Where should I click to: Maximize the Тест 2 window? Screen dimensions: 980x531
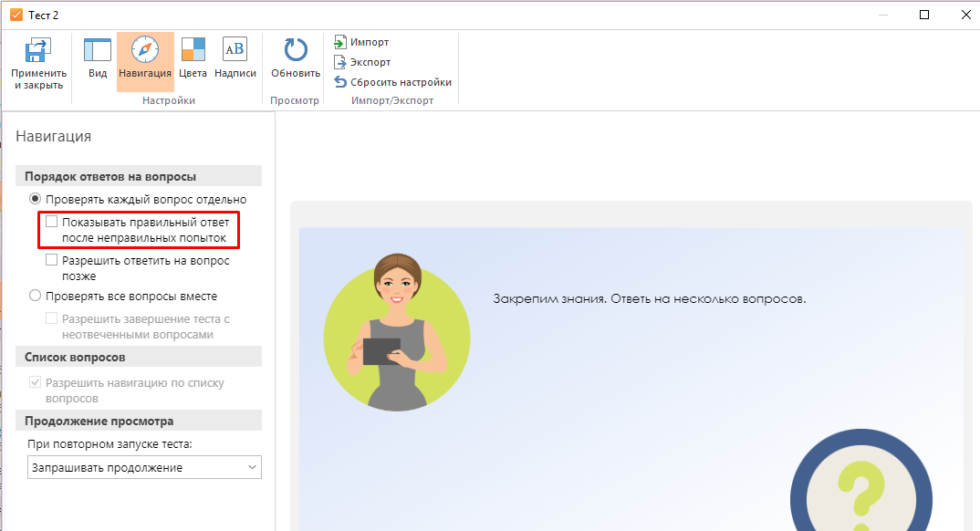pyautogui.click(x=924, y=15)
